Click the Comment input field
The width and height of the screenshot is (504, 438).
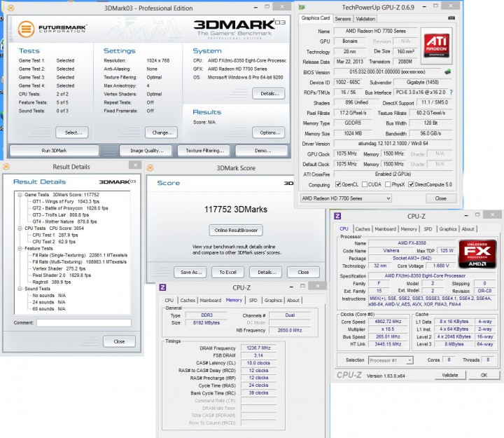[84, 323]
